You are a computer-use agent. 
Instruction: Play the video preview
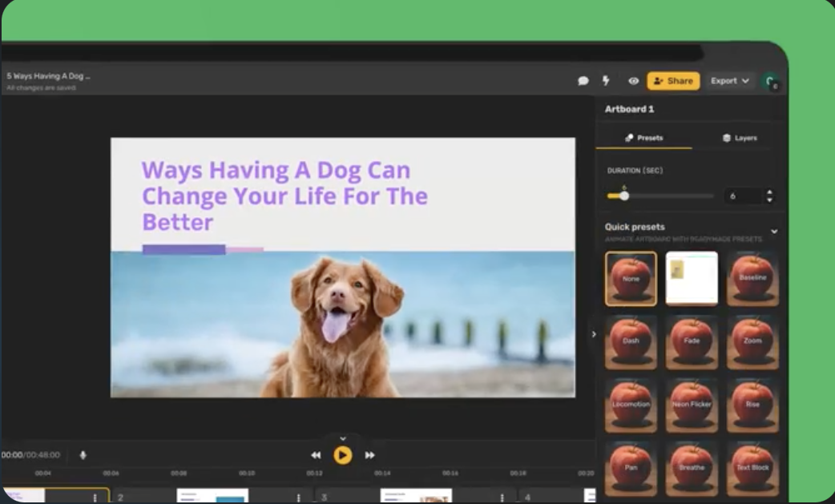pos(343,454)
